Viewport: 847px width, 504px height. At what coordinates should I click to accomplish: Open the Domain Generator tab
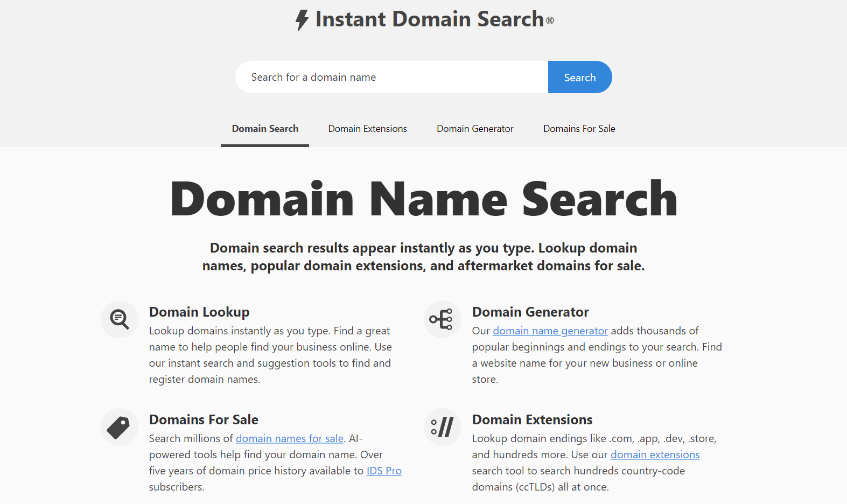(x=475, y=129)
